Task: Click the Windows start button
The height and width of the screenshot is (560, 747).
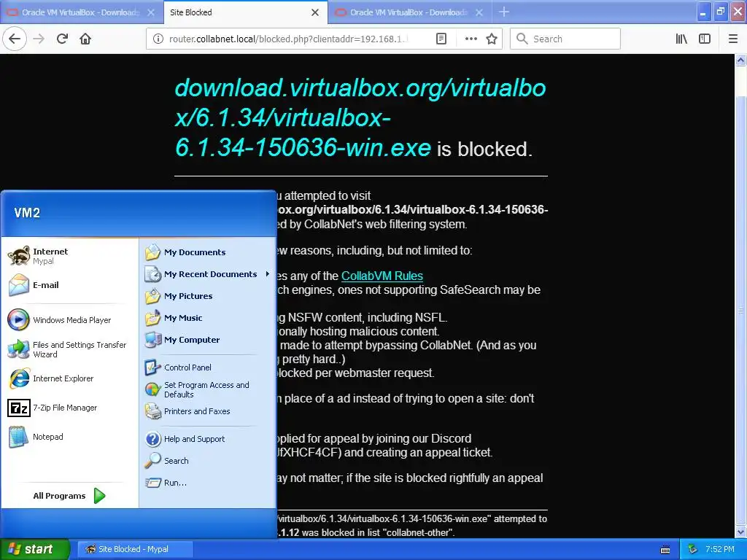Action: (34, 549)
